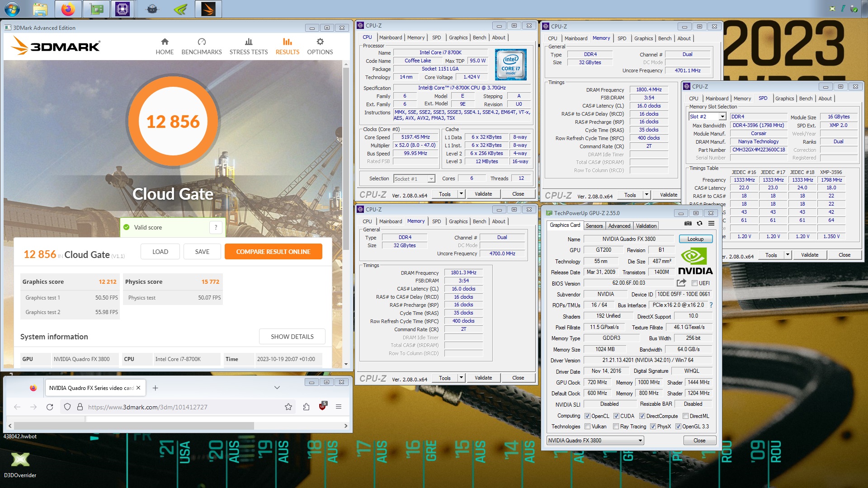This screenshot has width=868, height=488.
Task: Click the 3DMark icon in the taskbar
Action: pos(208,9)
